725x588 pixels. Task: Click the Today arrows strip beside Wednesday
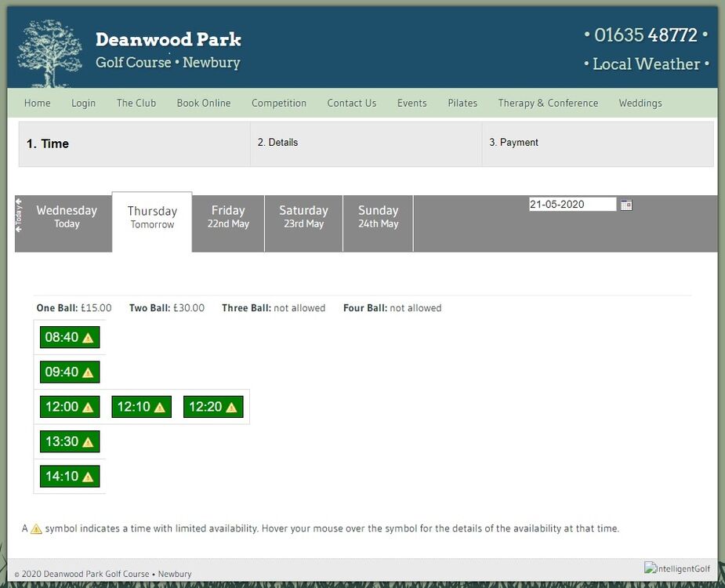coord(19,215)
